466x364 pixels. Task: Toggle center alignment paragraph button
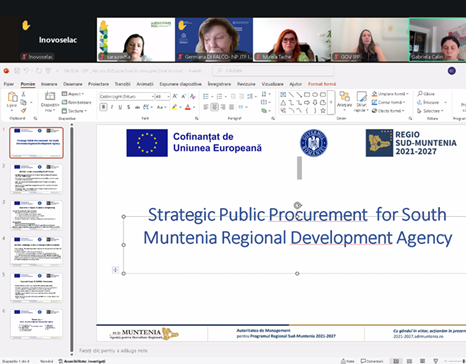pos(214,107)
